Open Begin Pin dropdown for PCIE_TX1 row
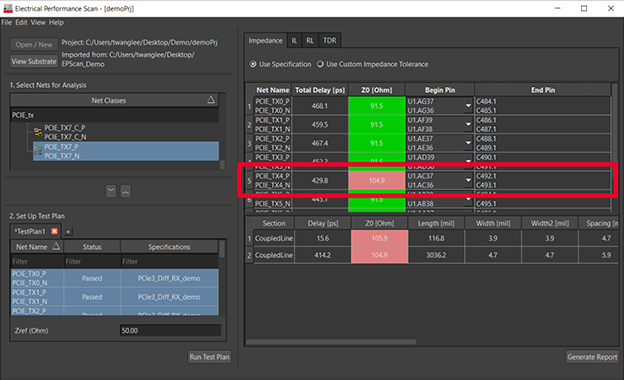The image size is (624, 380). (468, 124)
